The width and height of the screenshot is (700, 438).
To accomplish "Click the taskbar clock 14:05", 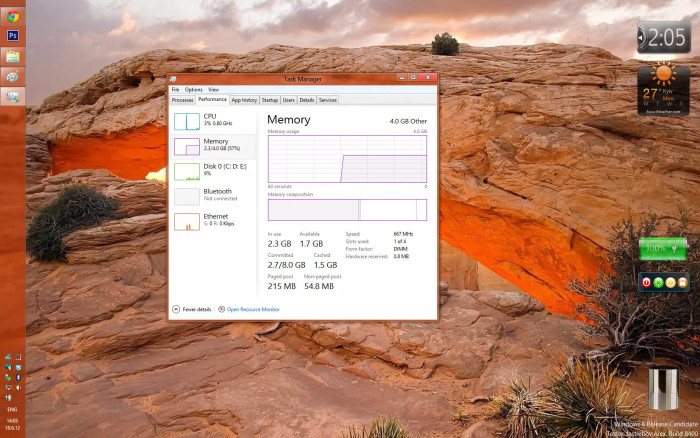I will tap(12, 421).
